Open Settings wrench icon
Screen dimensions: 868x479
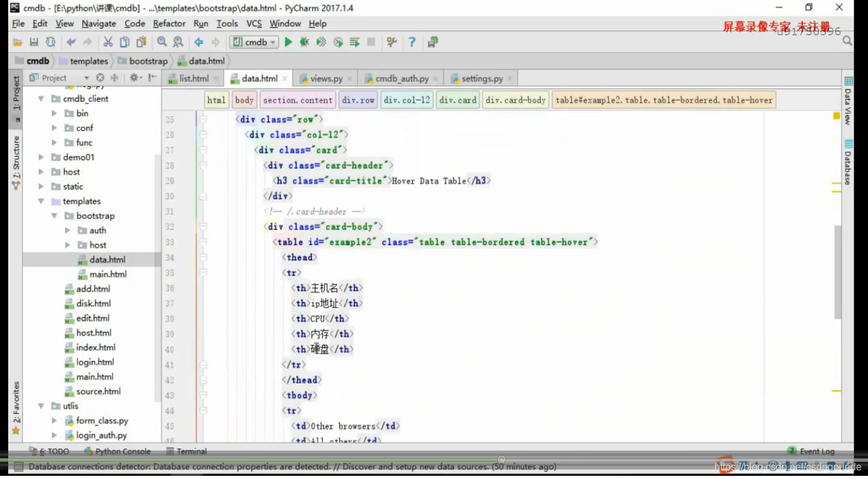click(x=392, y=42)
